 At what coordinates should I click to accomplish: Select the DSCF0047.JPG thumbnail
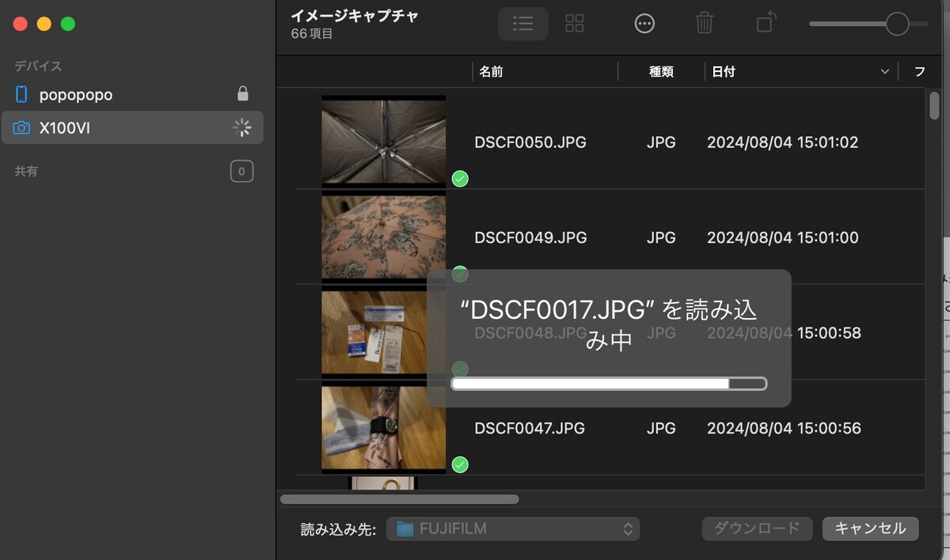coord(384,428)
